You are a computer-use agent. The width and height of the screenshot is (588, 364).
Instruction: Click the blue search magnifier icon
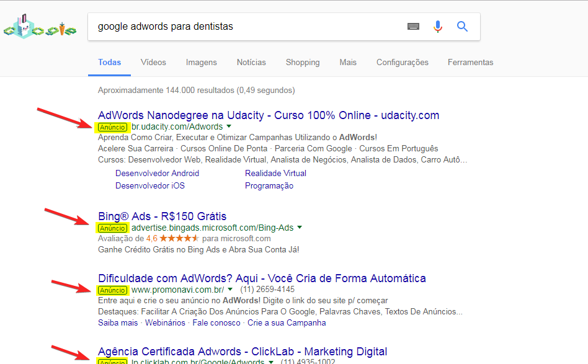[462, 26]
